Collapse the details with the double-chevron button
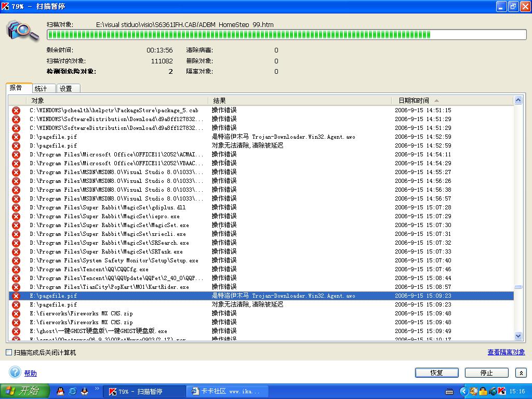Screen dimensions: 532x399 (521, 373)
